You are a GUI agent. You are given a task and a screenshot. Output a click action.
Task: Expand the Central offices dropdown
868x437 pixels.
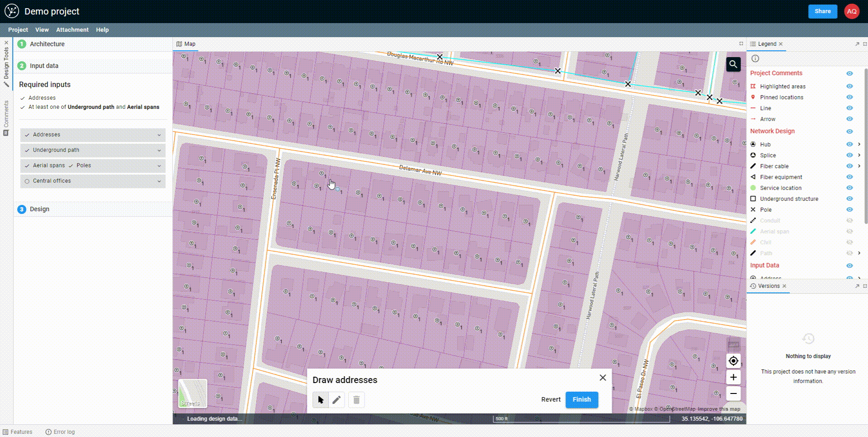pyautogui.click(x=93, y=181)
